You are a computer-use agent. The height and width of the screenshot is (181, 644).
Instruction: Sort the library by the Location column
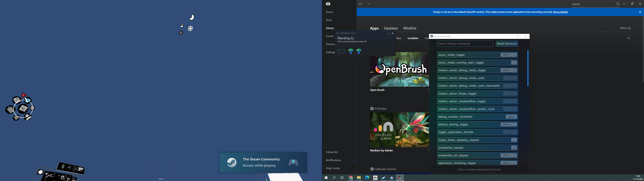coord(413,38)
